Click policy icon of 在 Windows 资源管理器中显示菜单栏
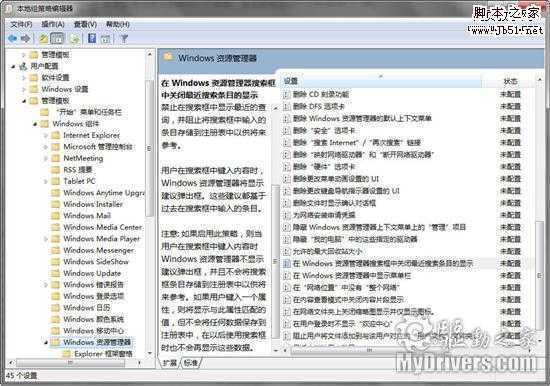The image size is (550, 386). (x=287, y=275)
